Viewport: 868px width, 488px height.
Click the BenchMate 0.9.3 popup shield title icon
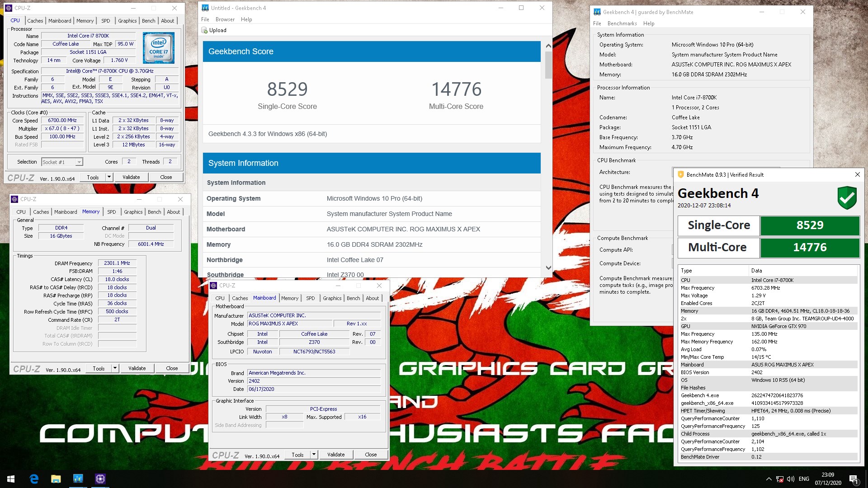pyautogui.click(x=681, y=174)
